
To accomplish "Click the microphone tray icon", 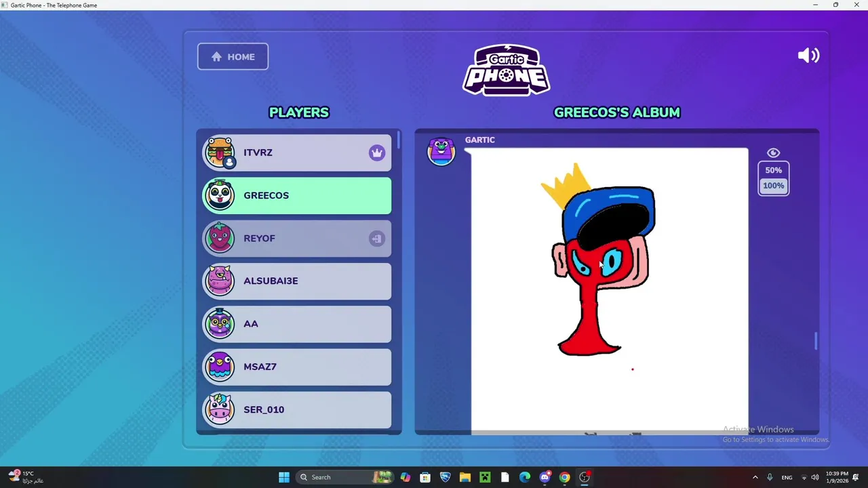I will [x=770, y=477].
